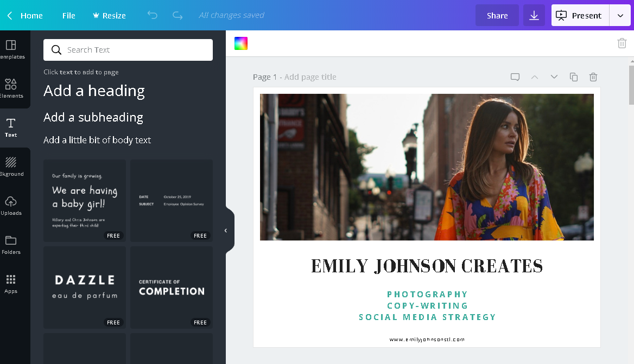Click the search magnifier icon

point(56,50)
